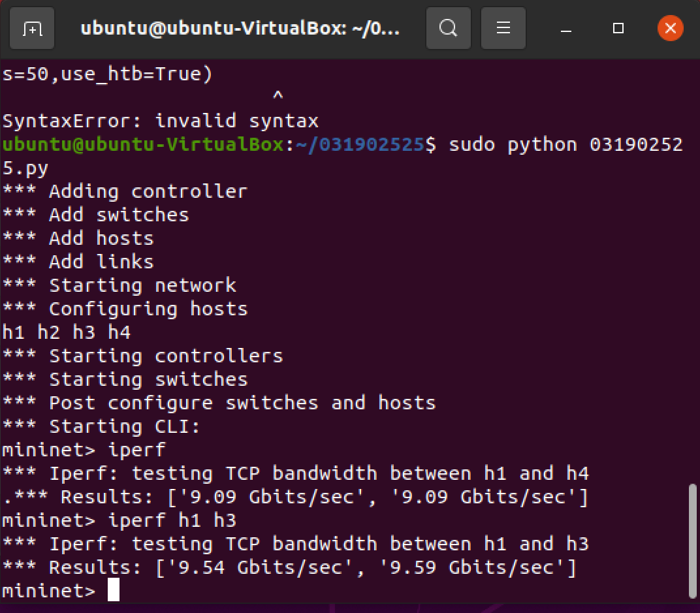700x613 pixels.
Task: Click the cursor block at the last mininet prompt
Action: tap(114, 591)
